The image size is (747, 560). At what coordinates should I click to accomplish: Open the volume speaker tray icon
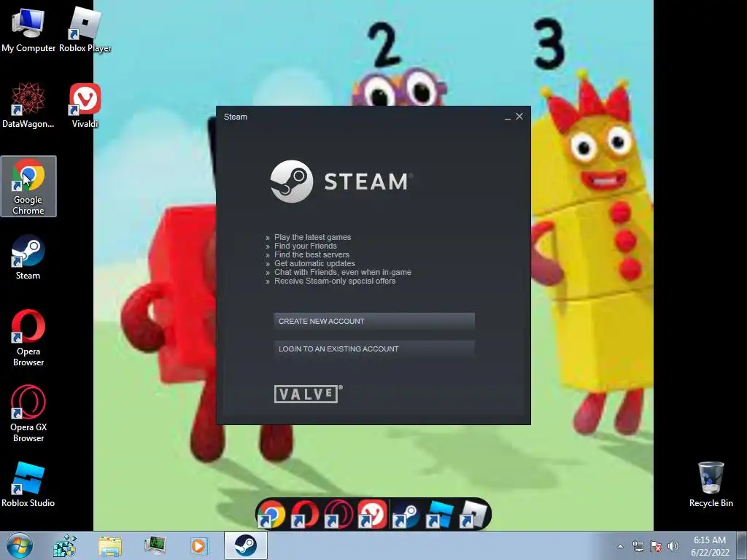coord(673,546)
